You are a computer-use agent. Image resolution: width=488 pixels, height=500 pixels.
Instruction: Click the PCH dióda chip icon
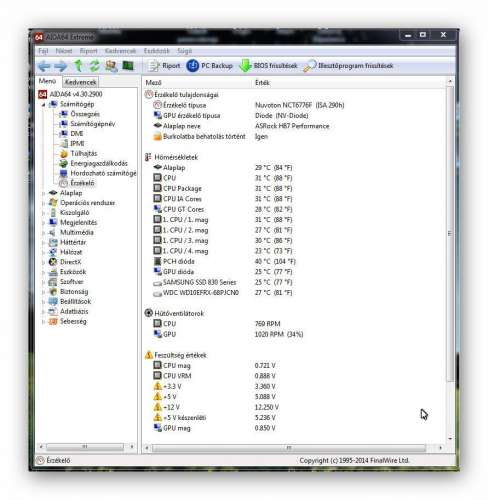tap(157, 261)
